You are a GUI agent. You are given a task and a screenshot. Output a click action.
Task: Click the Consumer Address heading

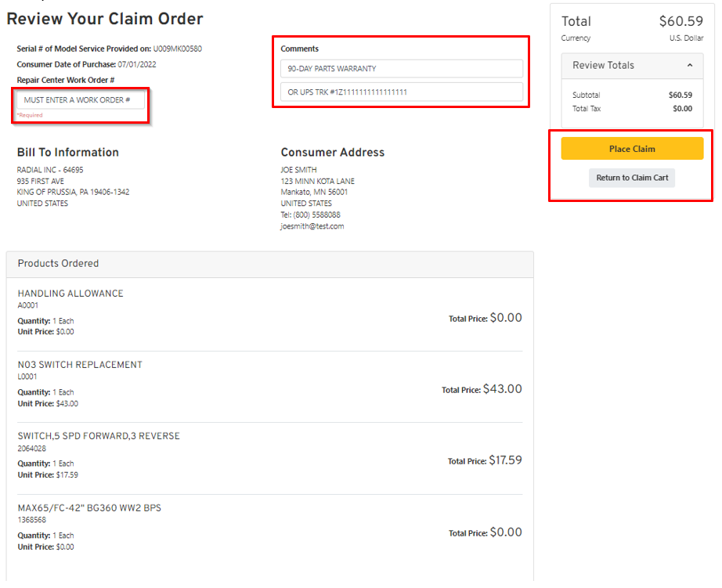[333, 153]
